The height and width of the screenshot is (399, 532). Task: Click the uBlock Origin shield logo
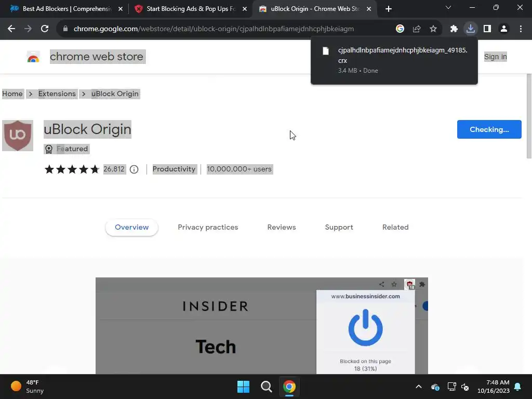coord(18,136)
